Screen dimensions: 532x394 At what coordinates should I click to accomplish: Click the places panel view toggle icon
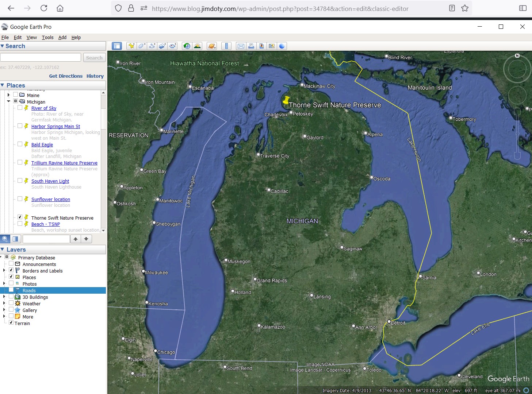tap(15, 239)
